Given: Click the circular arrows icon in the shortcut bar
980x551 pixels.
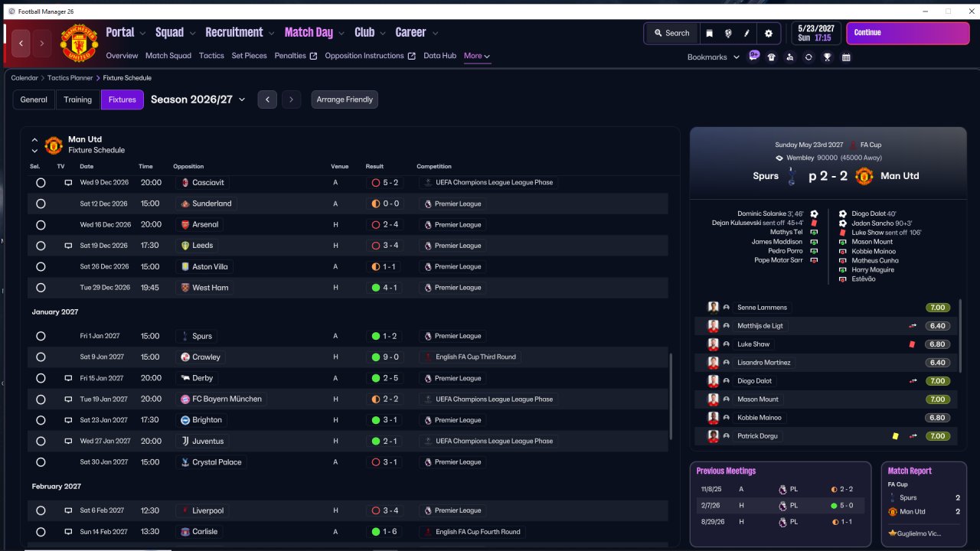Looking at the screenshot, I should 808,57.
